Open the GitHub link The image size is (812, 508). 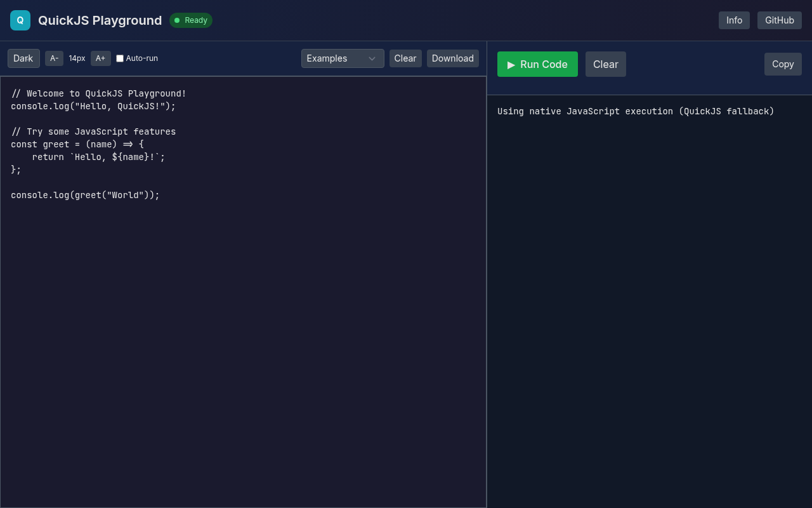pos(779,20)
